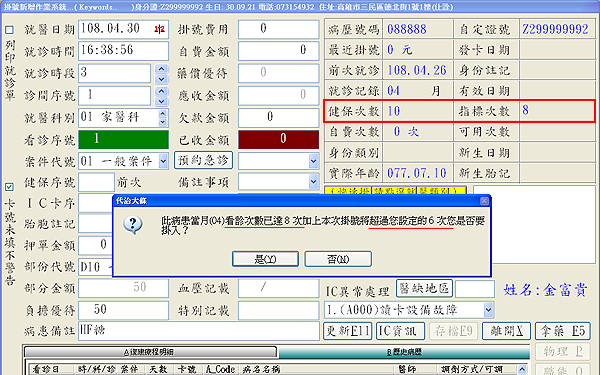Increase 就診時段 with up arrow
The height and width of the screenshot is (375, 600).
pyautogui.click(x=161, y=69)
